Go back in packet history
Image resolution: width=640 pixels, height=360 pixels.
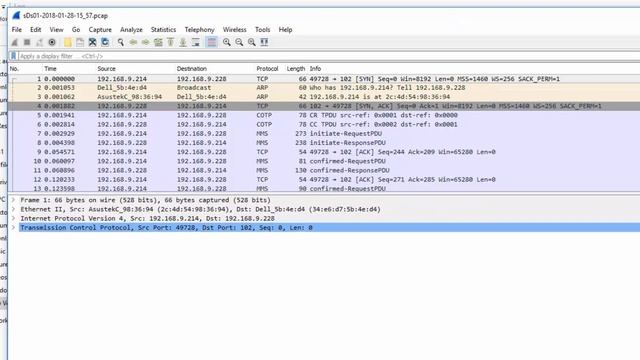[x=133, y=42]
